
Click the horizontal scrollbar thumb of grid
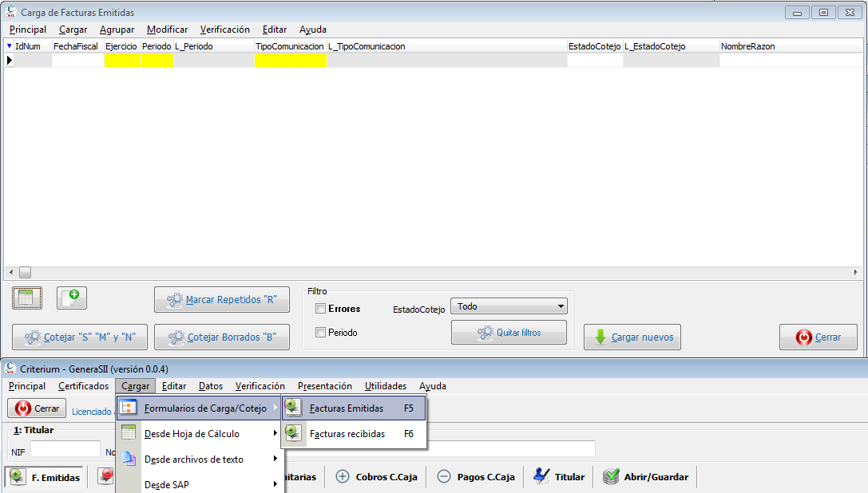(26, 272)
